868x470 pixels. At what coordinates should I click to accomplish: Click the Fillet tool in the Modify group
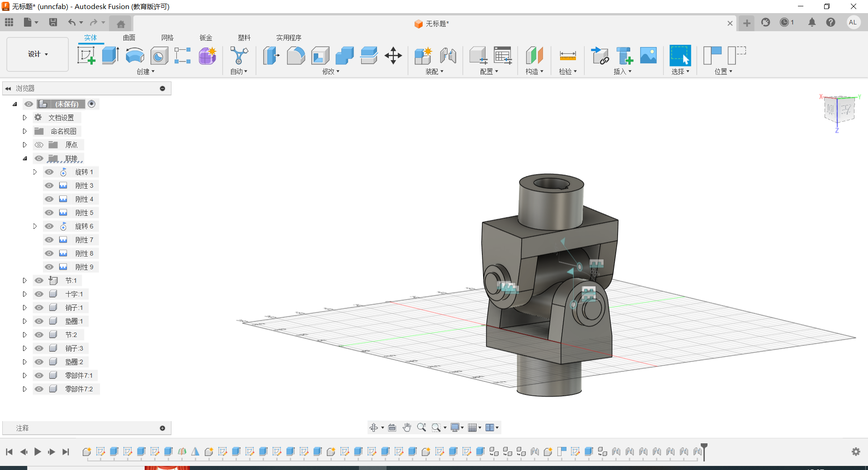(296, 56)
